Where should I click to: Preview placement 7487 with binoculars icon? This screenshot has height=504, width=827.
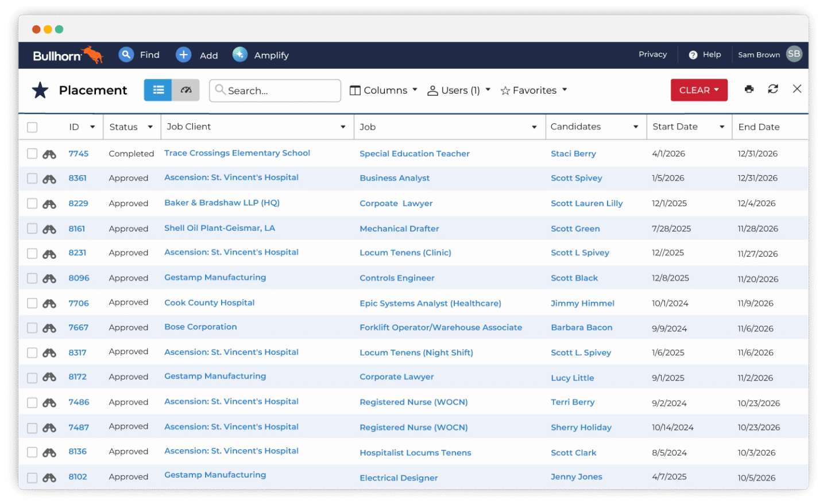[x=49, y=428]
